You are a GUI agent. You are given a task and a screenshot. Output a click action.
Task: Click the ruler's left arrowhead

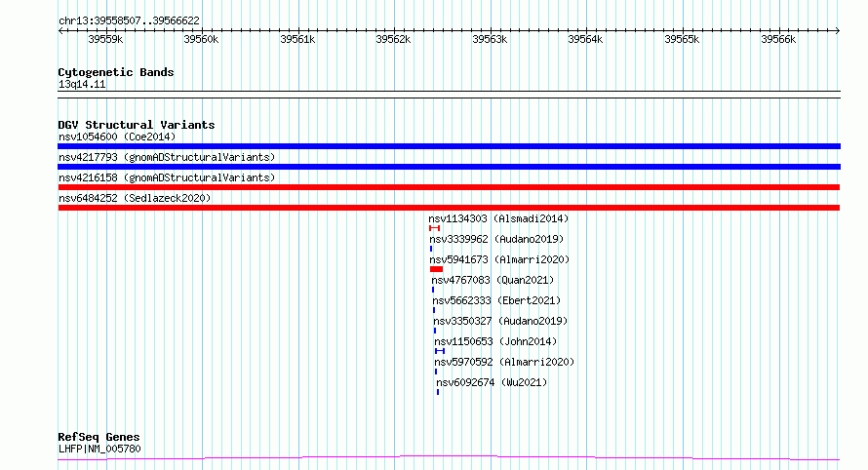click(60, 31)
